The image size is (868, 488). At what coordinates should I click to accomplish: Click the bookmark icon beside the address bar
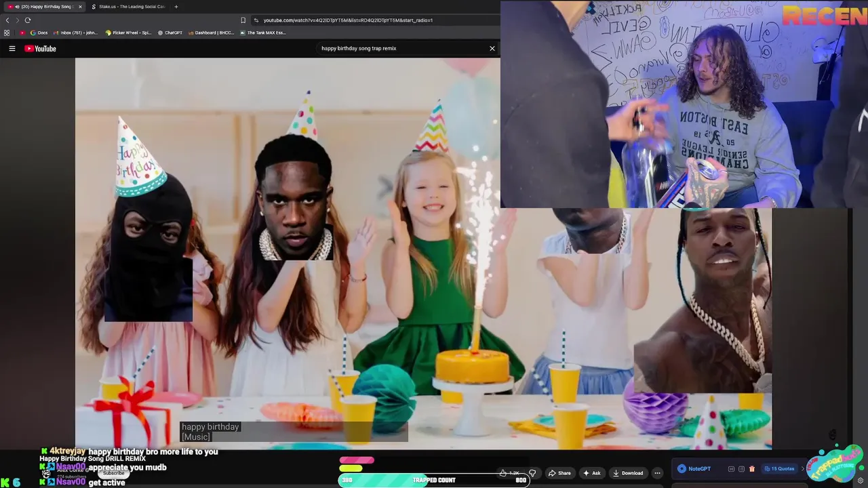tap(243, 20)
